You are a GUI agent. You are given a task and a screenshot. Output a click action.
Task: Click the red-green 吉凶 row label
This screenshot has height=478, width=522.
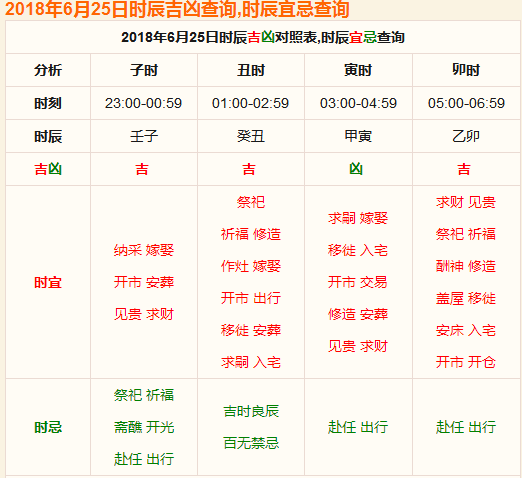click(x=48, y=169)
